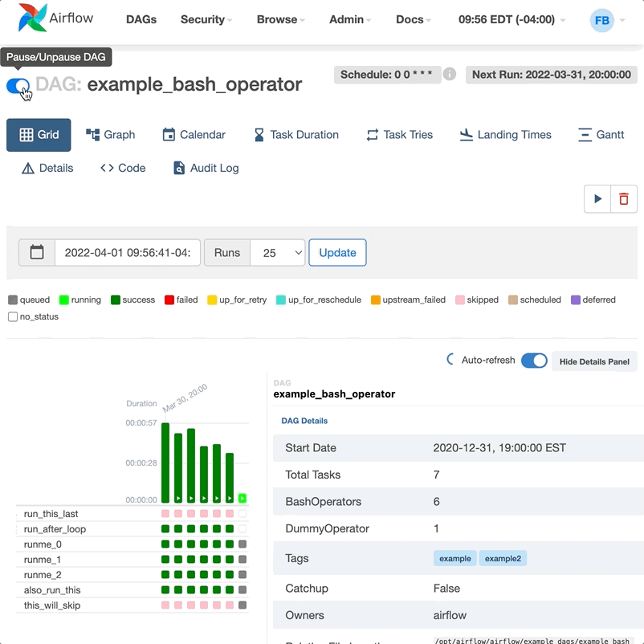Click the Next Run date badge
Screen dimensions: 644x644
click(552, 75)
